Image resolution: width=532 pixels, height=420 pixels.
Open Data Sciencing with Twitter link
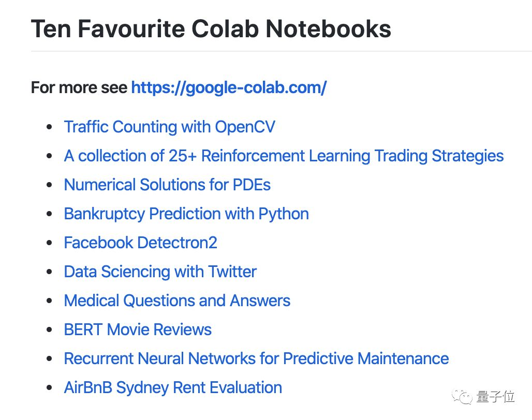pyautogui.click(x=160, y=272)
